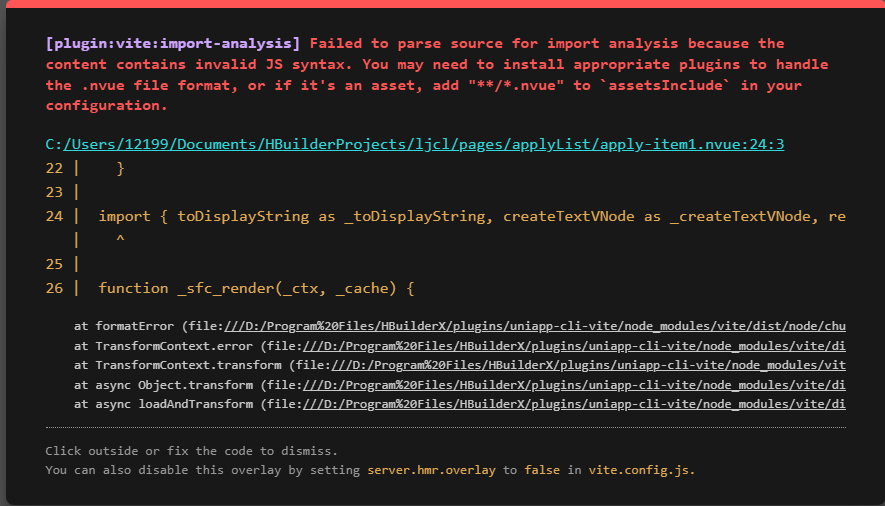The width and height of the screenshot is (885, 506).
Task: Open the formatError stack trace file link
Action: (x=535, y=326)
